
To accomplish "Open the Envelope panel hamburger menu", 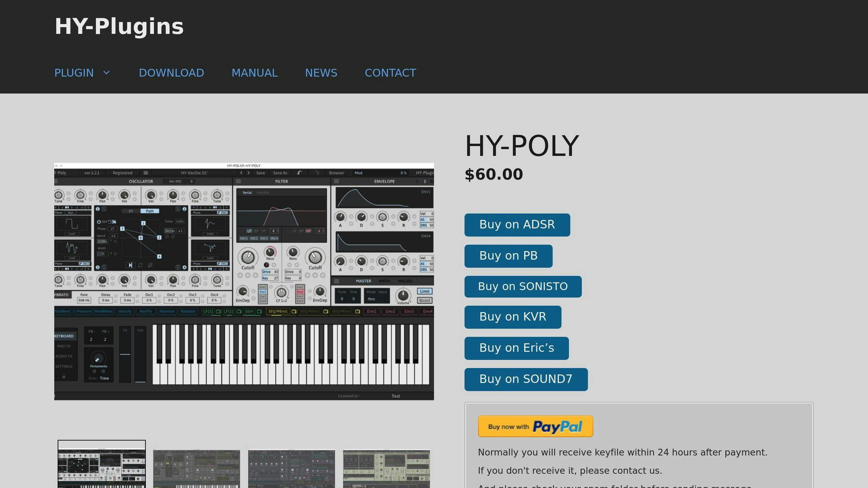I will [337, 181].
